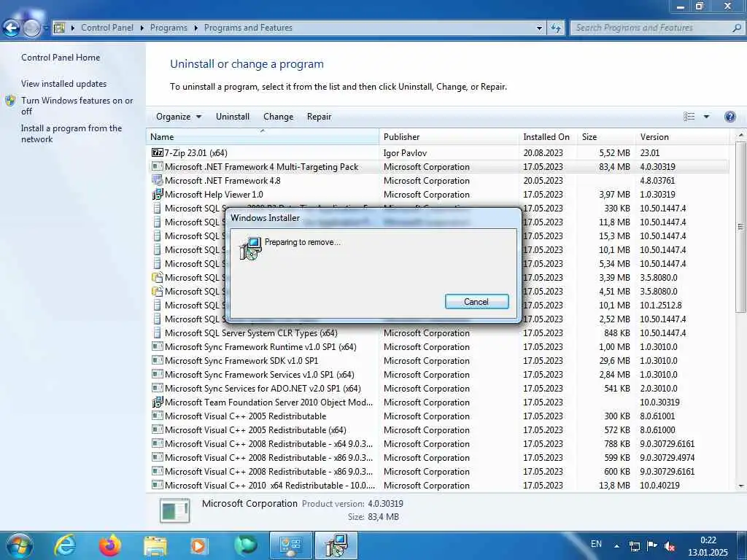Click icon of .NET Framework 4 Multi-Targeting Pack
The image size is (747, 560).
click(158, 167)
